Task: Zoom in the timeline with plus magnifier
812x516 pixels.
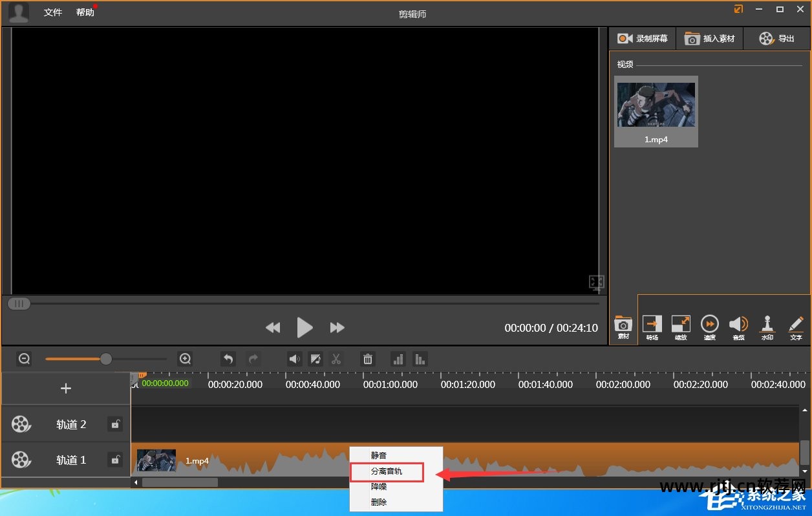Action: tap(185, 359)
